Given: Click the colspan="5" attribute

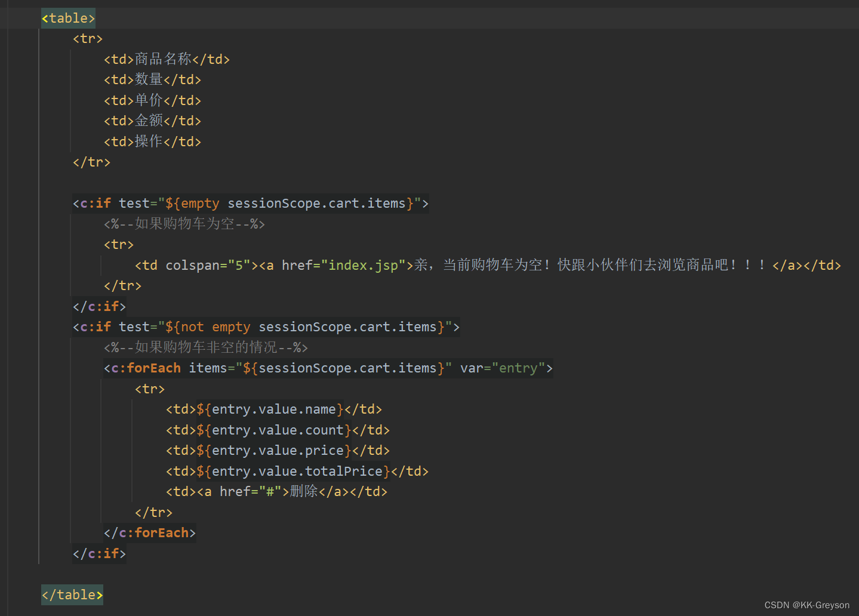Looking at the screenshot, I should tap(208, 265).
